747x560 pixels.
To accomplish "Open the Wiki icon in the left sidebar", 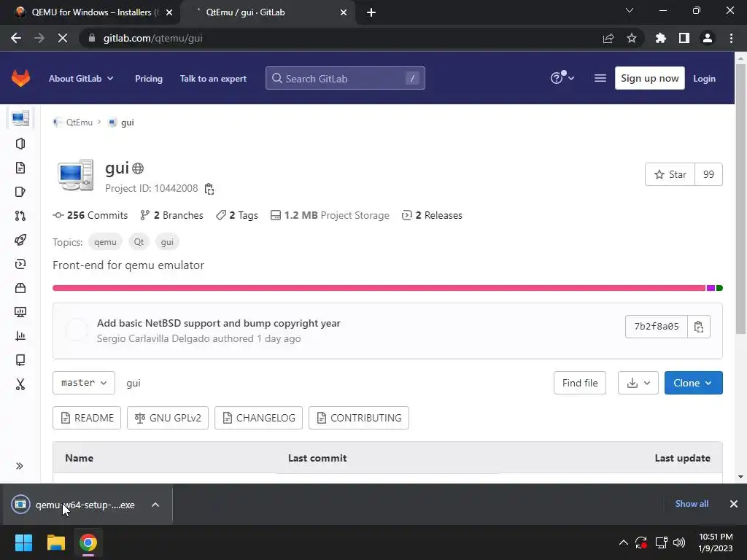I will pyautogui.click(x=20, y=360).
